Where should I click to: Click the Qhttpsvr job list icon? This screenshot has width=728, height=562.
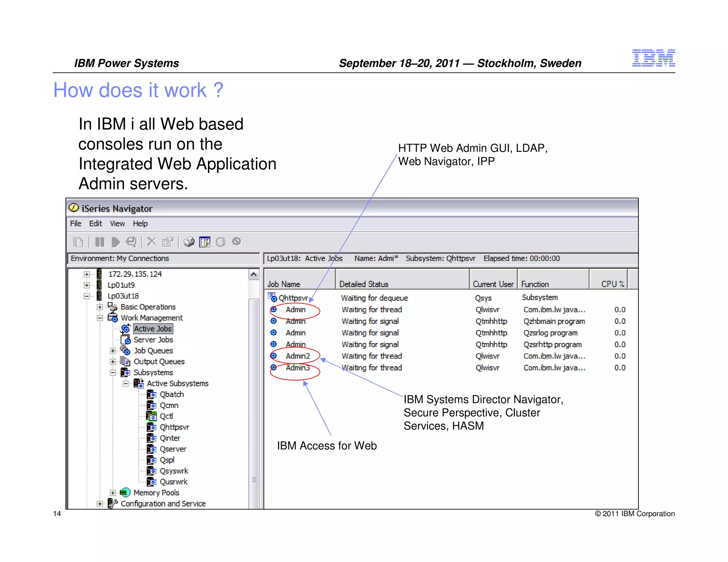point(273,297)
